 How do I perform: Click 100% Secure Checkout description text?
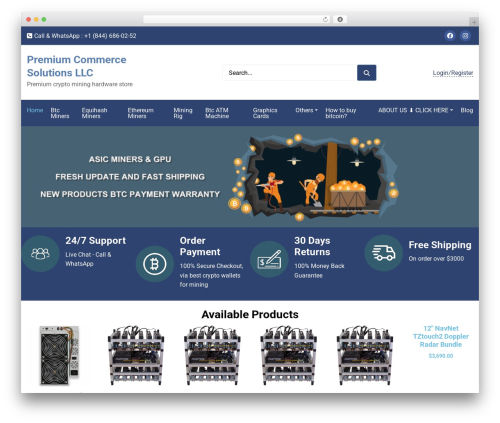tap(211, 275)
